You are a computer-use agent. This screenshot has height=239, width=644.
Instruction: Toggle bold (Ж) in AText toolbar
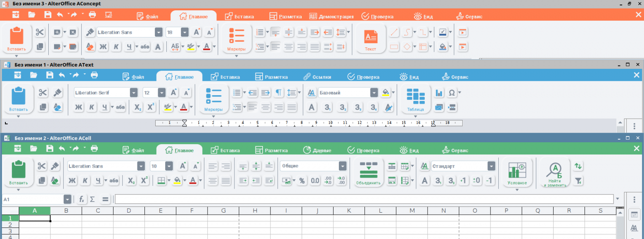(78, 108)
